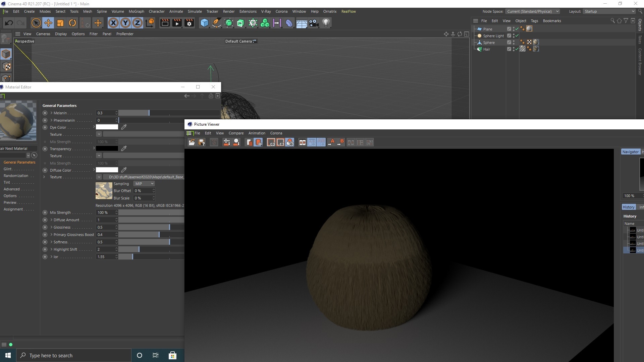Screen dimensions: 644x362
Task: Open Cameras menu in viewport
Action: pyautogui.click(x=43, y=34)
